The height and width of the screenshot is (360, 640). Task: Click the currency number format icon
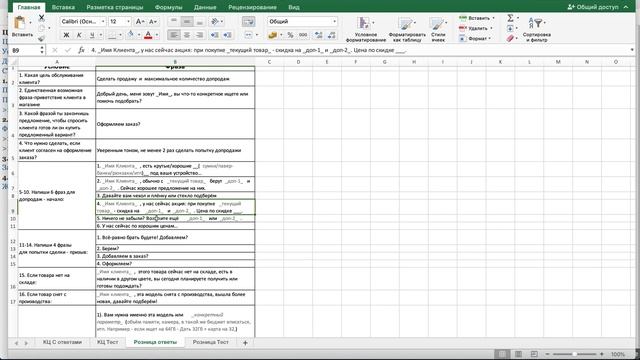[x=273, y=35]
